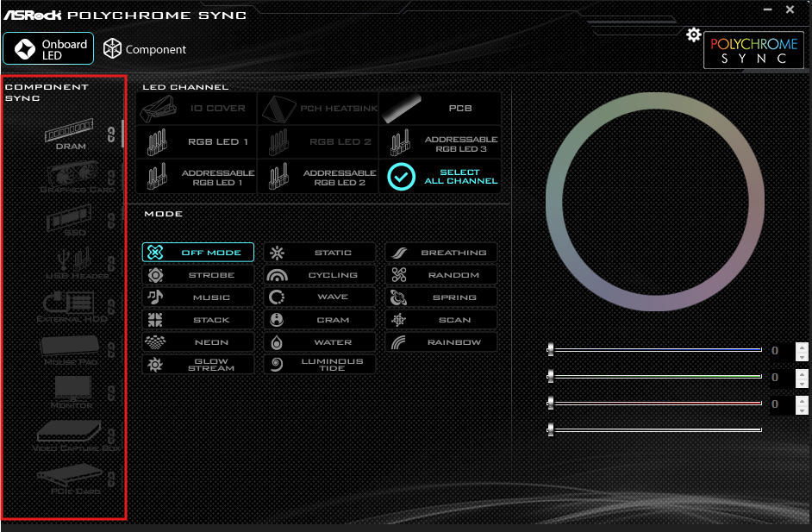Choose the RGB LED 1 channel
Image resolution: width=812 pixels, height=532 pixels.
(x=197, y=142)
